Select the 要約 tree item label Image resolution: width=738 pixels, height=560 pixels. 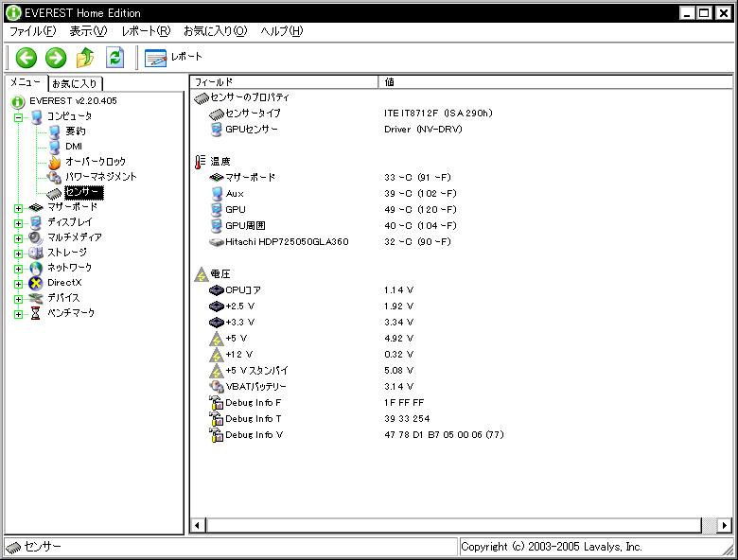point(76,131)
